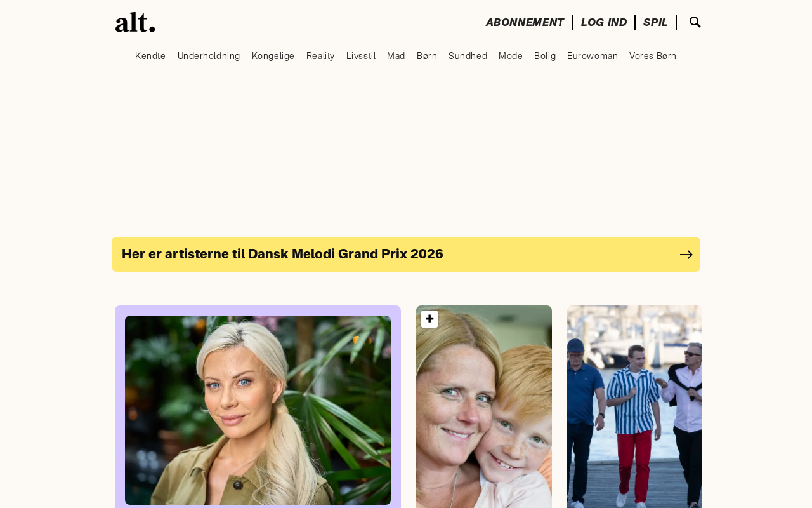Viewport: 812px width, 508px height.
Task: Open the Abonnement button
Action: (525, 22)
